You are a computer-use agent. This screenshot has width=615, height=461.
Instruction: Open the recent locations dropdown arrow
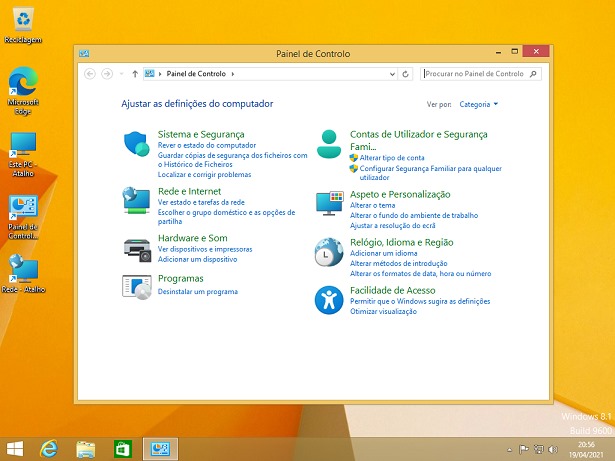pyautogui.click(x=121, y=74)
